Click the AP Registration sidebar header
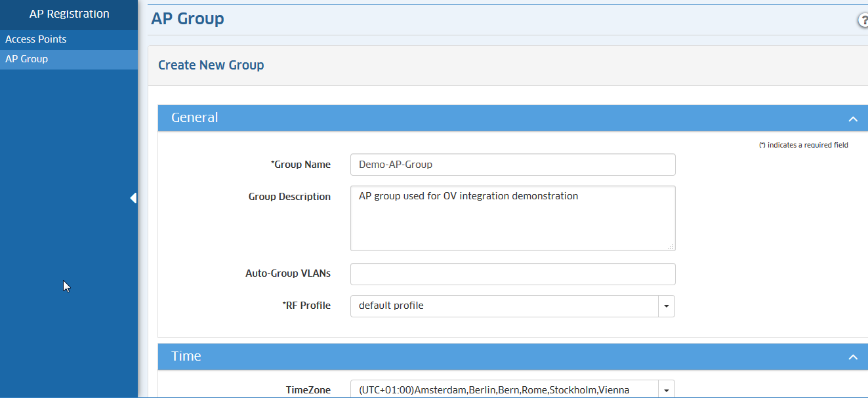 click(x=69, y=14)
